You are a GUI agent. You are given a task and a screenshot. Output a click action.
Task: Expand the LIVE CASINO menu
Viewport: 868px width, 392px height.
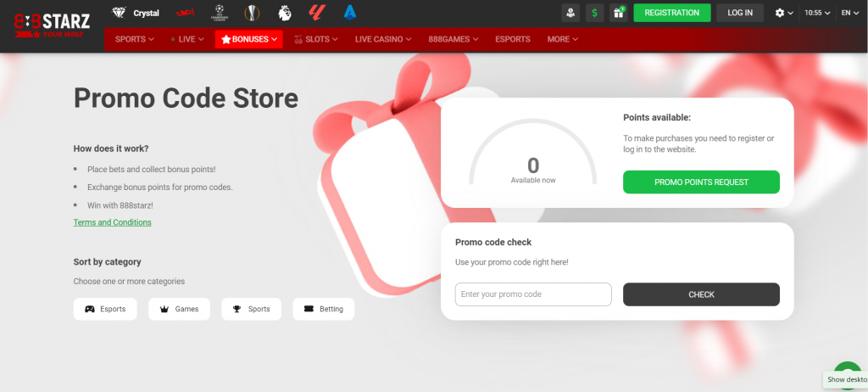[x=383, y=39]
